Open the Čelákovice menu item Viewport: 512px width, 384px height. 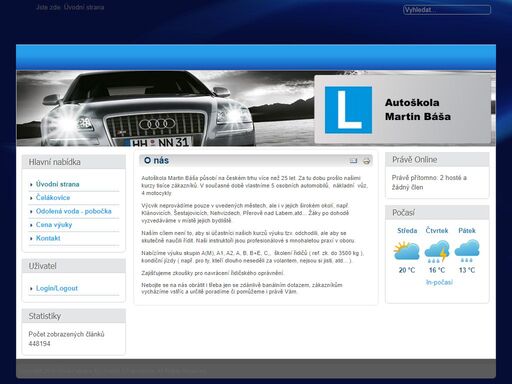click(x=53, y=197)
